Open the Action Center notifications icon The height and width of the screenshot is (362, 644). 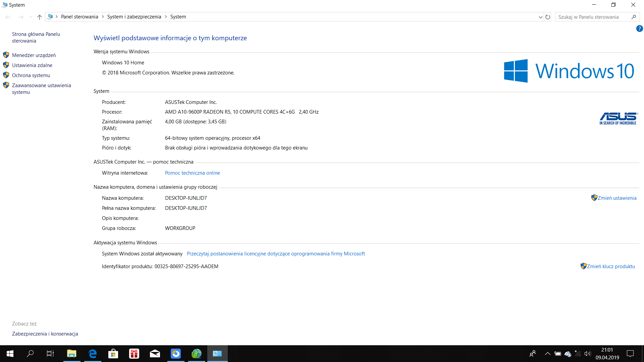pos(630,354)
